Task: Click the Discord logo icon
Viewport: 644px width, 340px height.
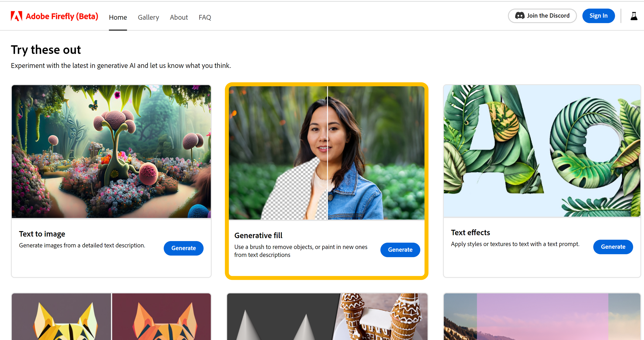Action: pos(520,16)
